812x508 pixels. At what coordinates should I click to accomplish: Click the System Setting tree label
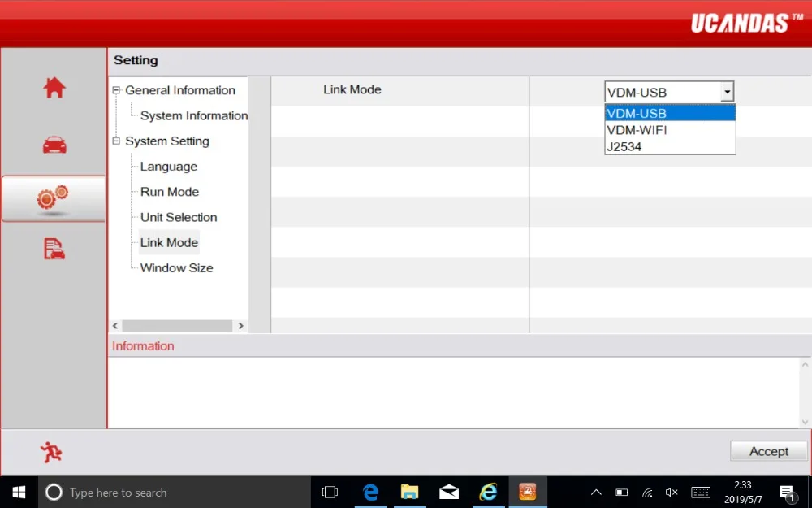tap(166, 141)
